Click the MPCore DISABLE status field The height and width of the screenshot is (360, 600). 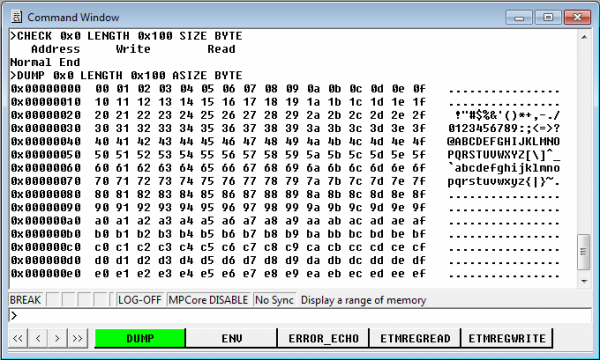[x=208, y=300]
